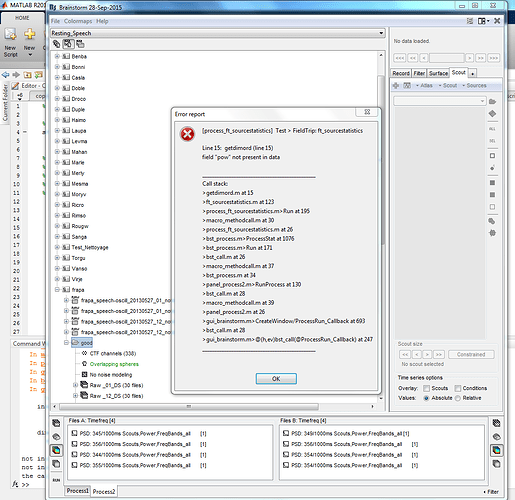515x500 pixels.
Task: Open the HOME tab in MATLAB window
Action: (x=22, y=18)
